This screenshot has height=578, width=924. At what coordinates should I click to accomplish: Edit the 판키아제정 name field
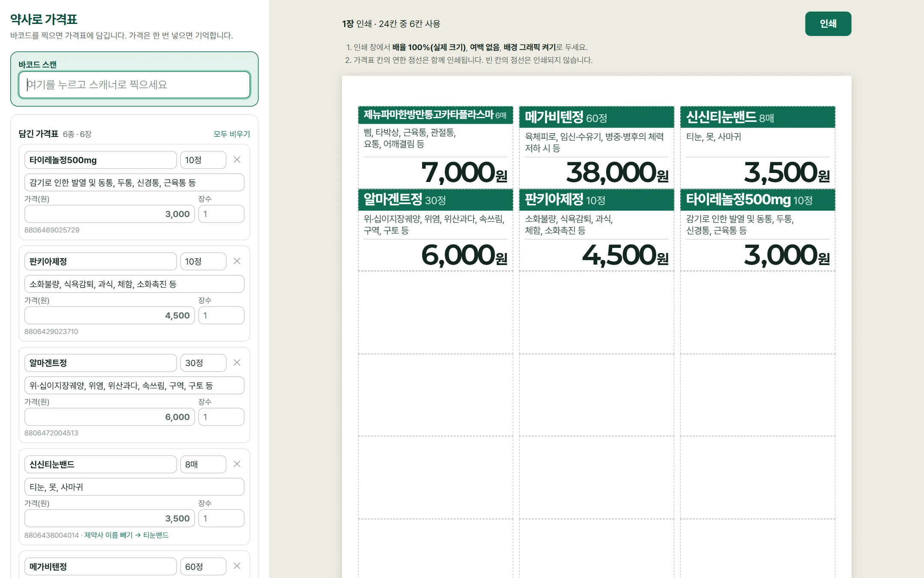coord(101,262)
